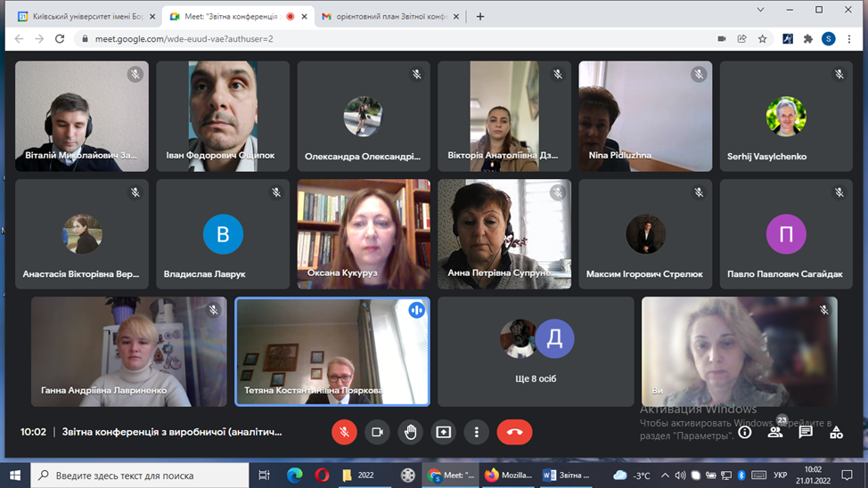This screenshot has width=868, height=488.
Task: Open the chat with everyone panel
Action: click(x=806, y=432)
